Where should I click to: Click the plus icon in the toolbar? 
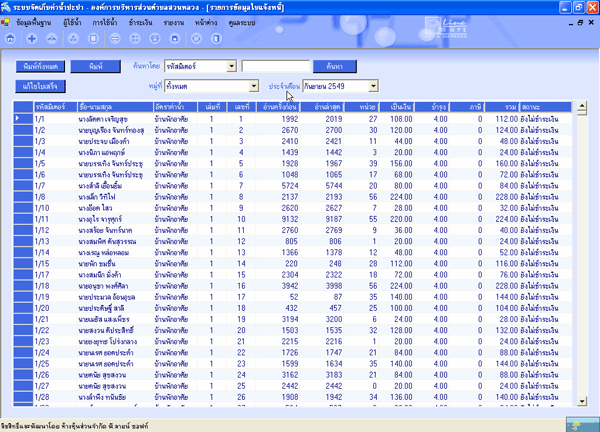pos(32,38)
